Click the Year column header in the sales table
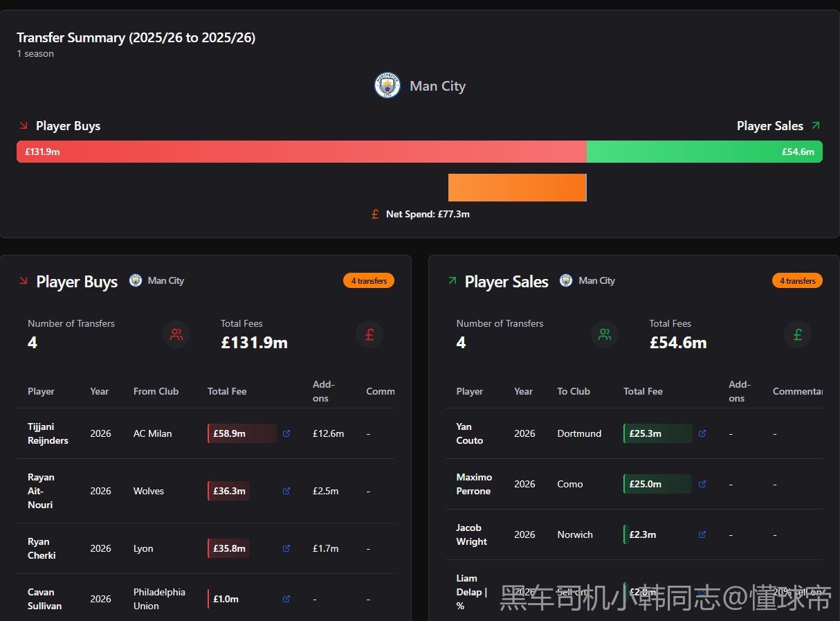The width and height of the screenshot is (840, 621). [x=523, y=391]
